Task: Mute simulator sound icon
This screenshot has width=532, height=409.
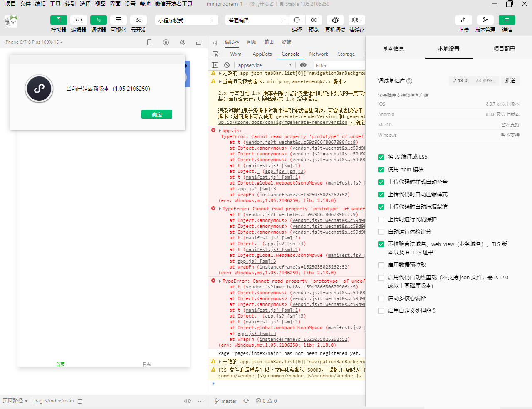Action: (x=183, y=42)
